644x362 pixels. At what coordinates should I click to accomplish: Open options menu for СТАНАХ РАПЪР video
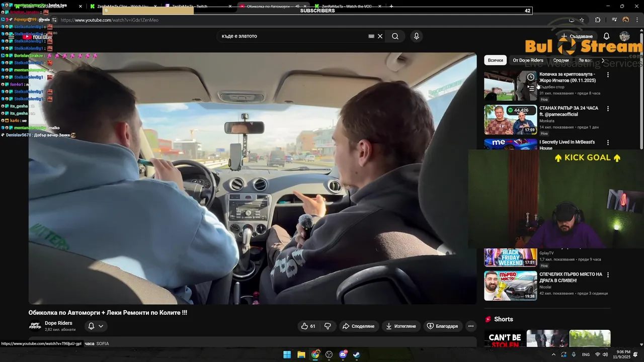(x=608, y=109)
